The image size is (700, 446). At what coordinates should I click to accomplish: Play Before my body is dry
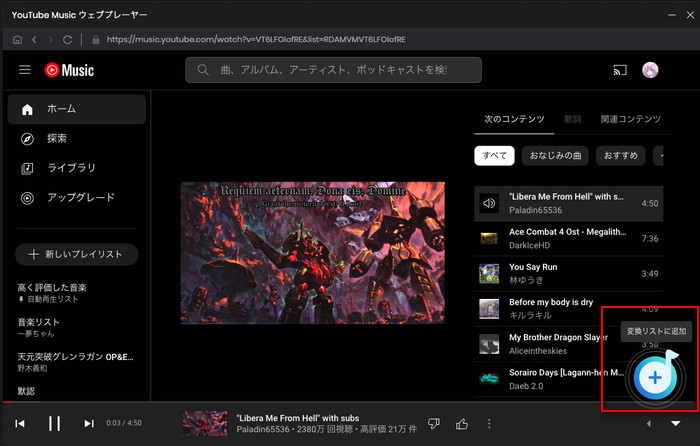[569, 309]
